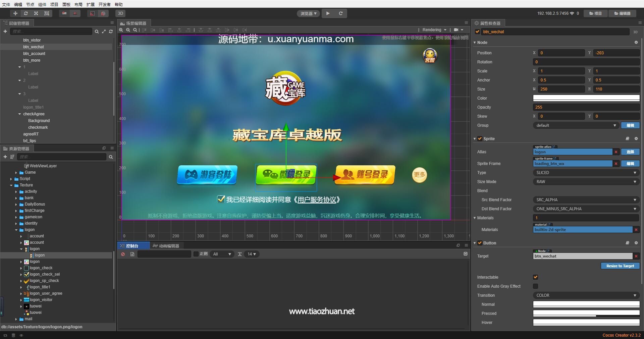The image size is (644, 339).
Task: Zoom out the scene editor
Action: coord(128,30)
